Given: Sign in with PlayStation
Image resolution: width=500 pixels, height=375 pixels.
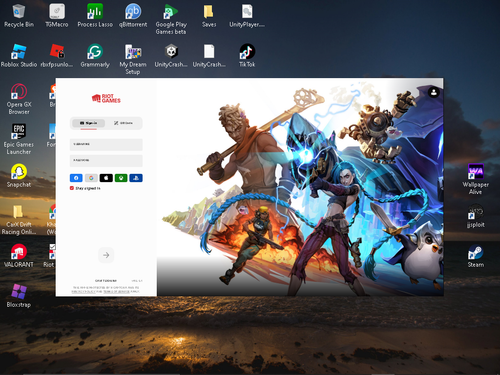Looking at the screenshot, I should click(136, 178).
